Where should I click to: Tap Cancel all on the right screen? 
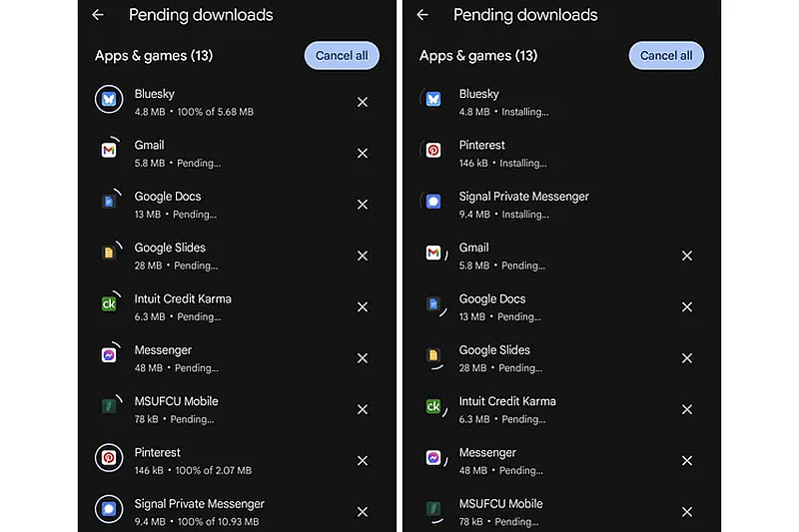[x=666, y=56]
